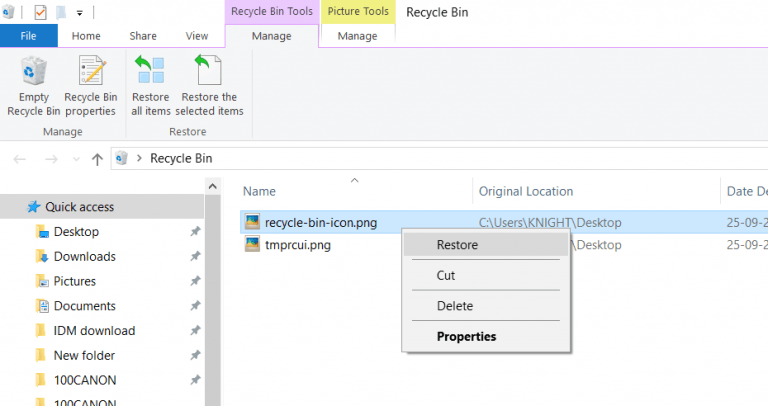
Task: Click the Properties checkmark icon in quick access toolbar
Action: 40,12
